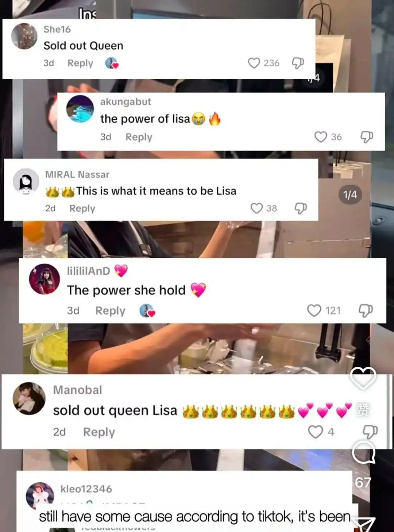Dislike lilililAnD's comment
The width and height of the screenshot is (394, 532).
point(366,311)
